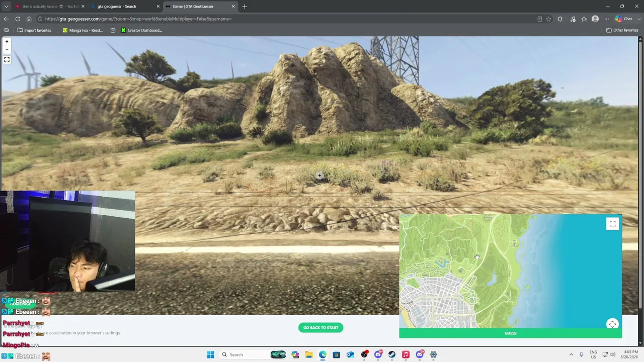Click the map resize arrows button
Screen dimensions: 644x362
click(x=612, y=324)
